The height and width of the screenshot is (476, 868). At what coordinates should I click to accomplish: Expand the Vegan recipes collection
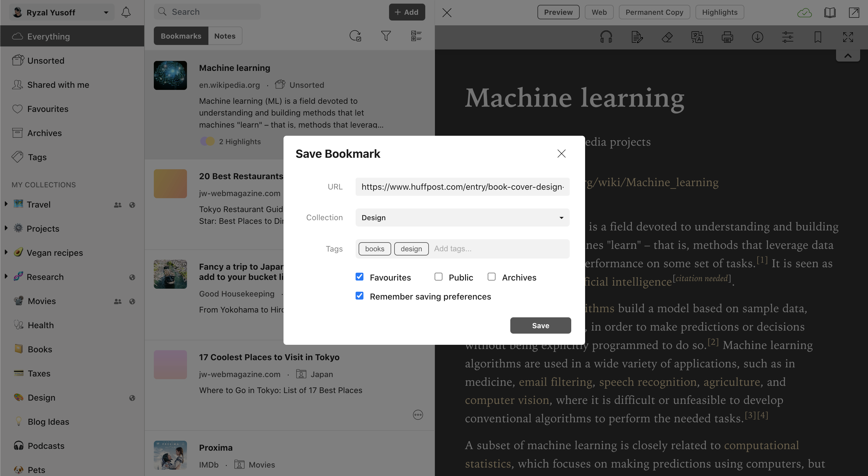pyautogui.click(x=6, y=252)
